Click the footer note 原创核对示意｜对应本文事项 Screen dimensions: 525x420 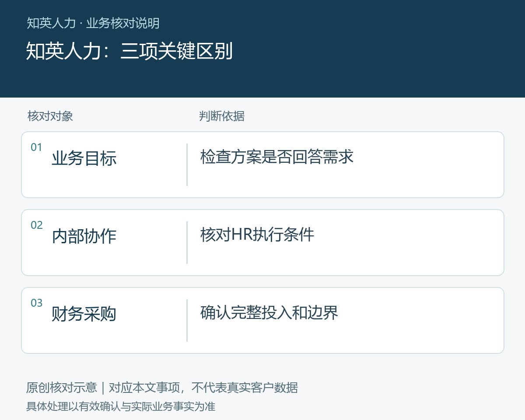point(103,388)
